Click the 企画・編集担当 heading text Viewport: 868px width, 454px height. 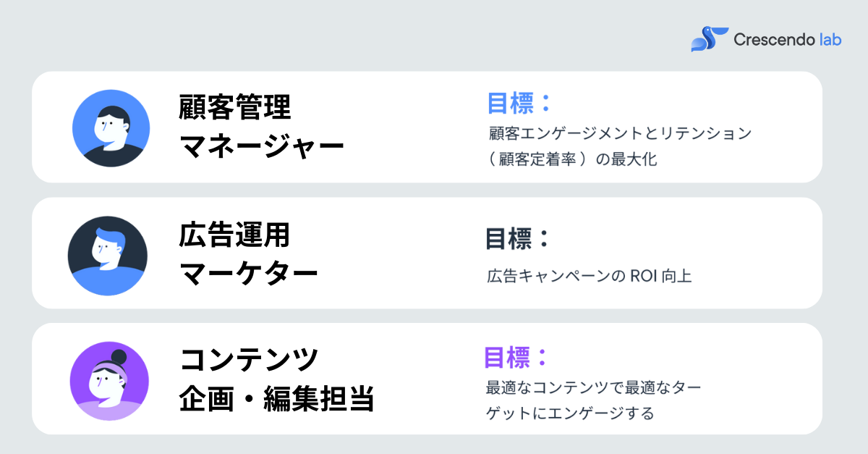point(276,399)
